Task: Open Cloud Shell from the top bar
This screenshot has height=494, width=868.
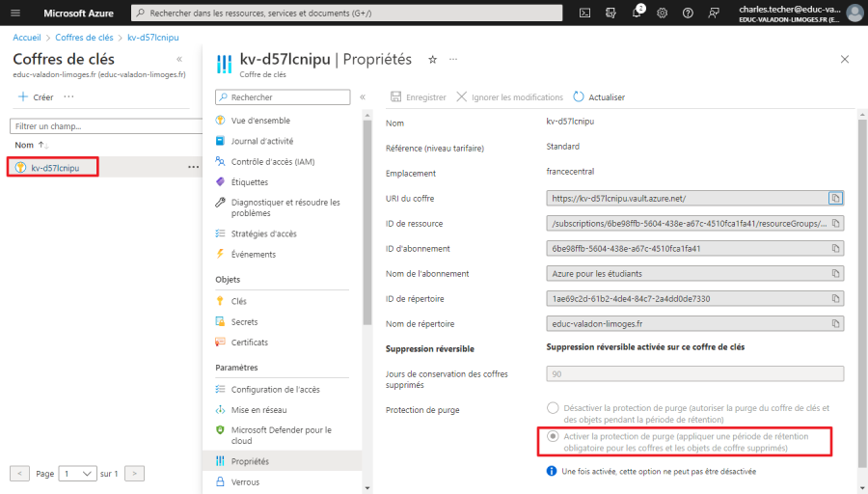Action: click(x=584, y=13)
